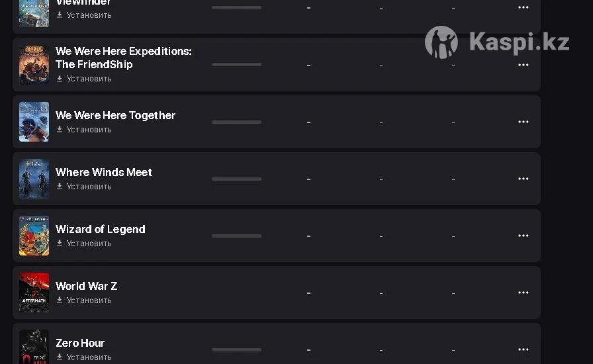Open more options for We Were Here Together
The image size is (593, 364).
pos(523,122)
